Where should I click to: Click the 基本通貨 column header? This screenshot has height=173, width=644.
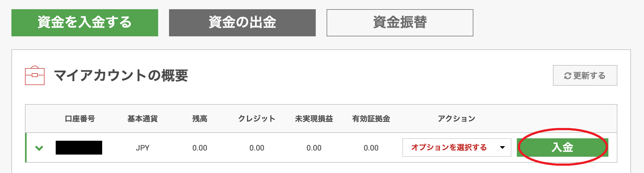(x=143, y=119)
